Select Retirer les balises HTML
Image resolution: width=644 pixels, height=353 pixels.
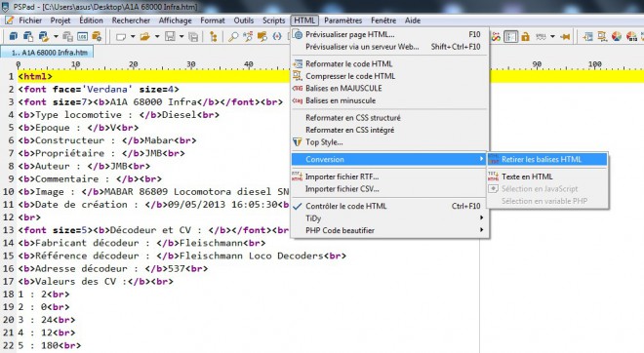(x=547, y=159)
